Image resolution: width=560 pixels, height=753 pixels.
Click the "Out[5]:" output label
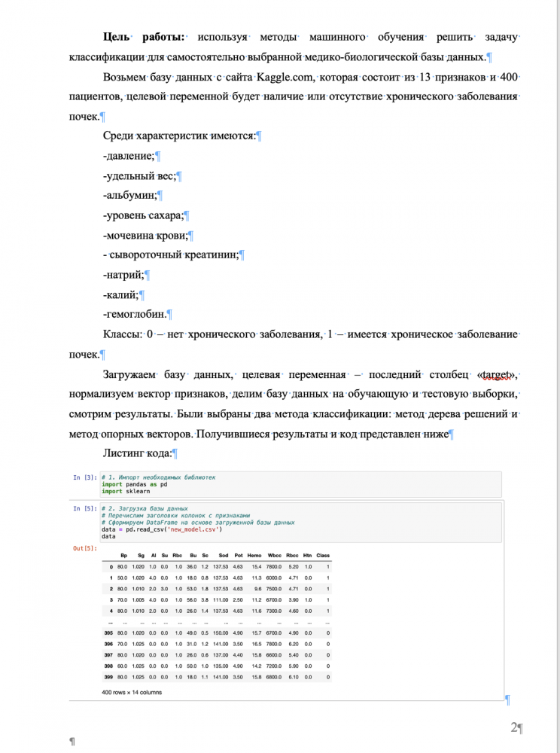[x=85, y=548]
